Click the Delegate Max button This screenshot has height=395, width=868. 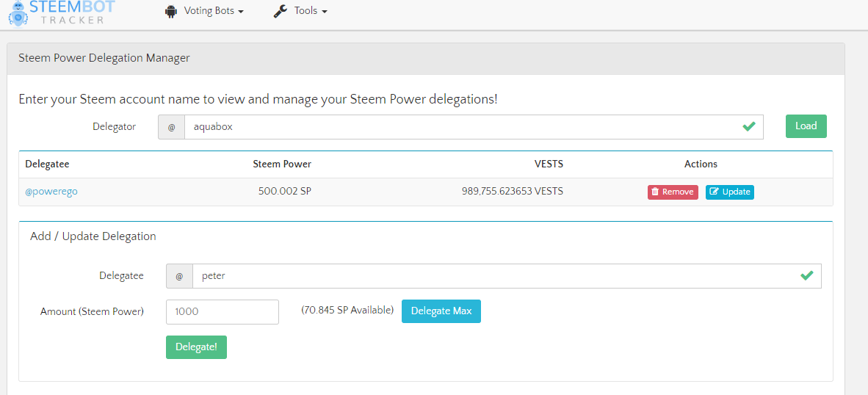[x=441, y=311]
